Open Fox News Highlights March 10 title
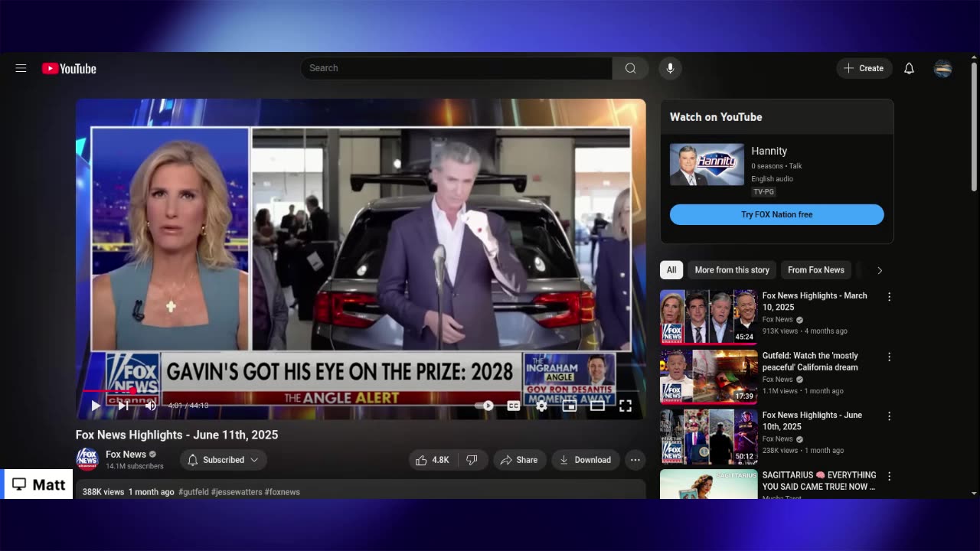 (x=815, y=302)
